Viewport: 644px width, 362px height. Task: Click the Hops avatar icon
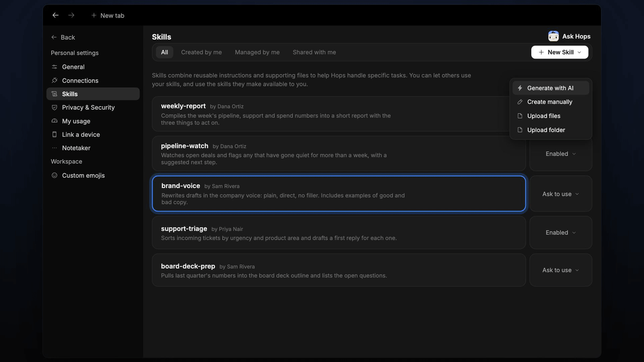coord(554,36)
